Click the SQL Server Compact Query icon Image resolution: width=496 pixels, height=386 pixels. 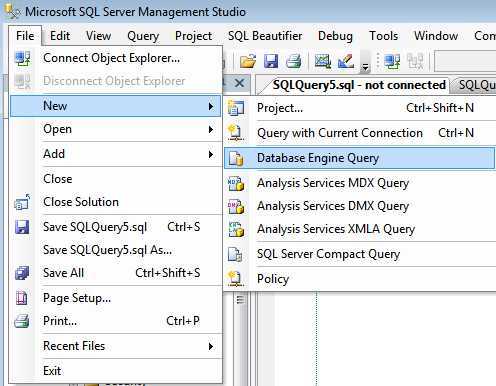pyautogui.click(x=235, y=255)
